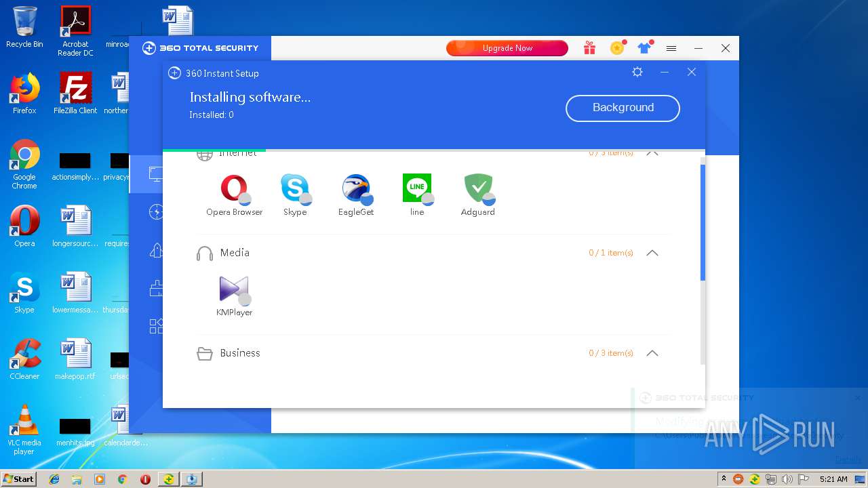Screen dimensions: 868x488
Task: Click the Business folder category icon
Action: click(204, 354)
